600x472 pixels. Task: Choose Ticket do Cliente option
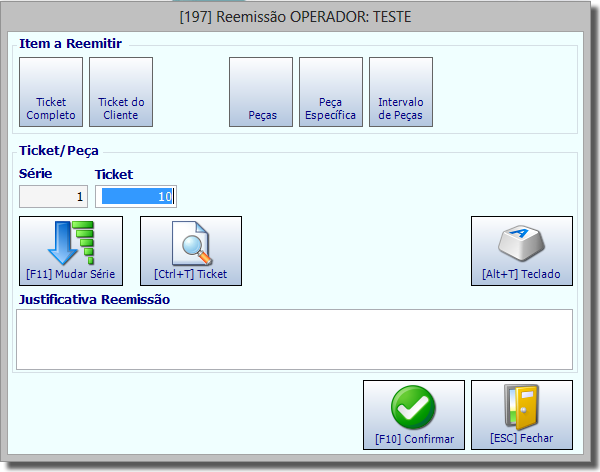tap(121, 92)
